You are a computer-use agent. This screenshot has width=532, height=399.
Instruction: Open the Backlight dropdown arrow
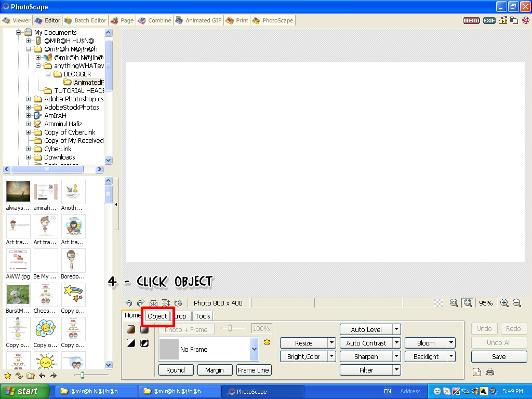pyautogui.click(x=451, y=356)
